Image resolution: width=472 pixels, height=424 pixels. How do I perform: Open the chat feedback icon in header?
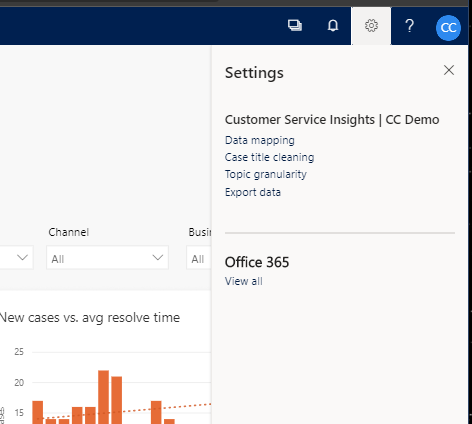coord(295,26)
